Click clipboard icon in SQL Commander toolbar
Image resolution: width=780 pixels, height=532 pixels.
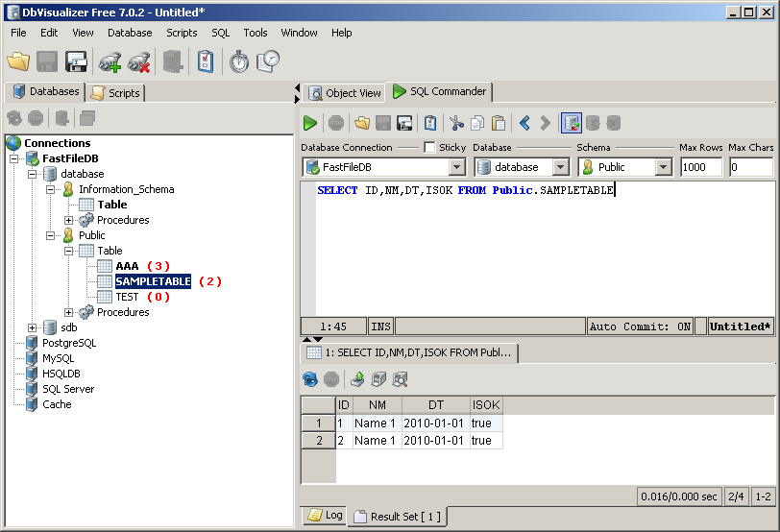pos(430,123)
